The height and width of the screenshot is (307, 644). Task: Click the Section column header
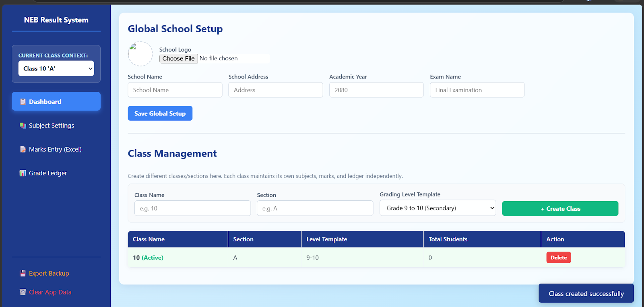click(x=264, y=239)
